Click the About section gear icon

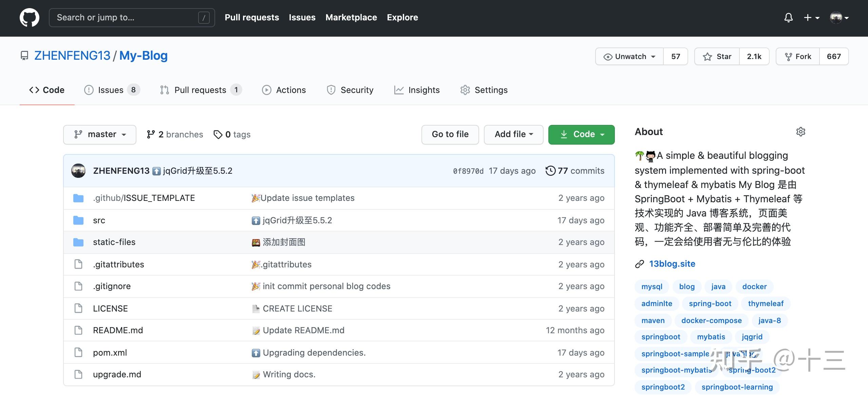[x=800, y=132]
